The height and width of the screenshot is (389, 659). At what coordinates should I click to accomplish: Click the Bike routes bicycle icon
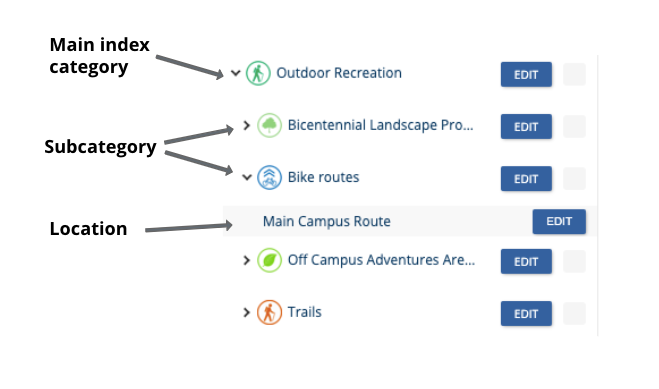pyautogui.click(x=269, y=177)
